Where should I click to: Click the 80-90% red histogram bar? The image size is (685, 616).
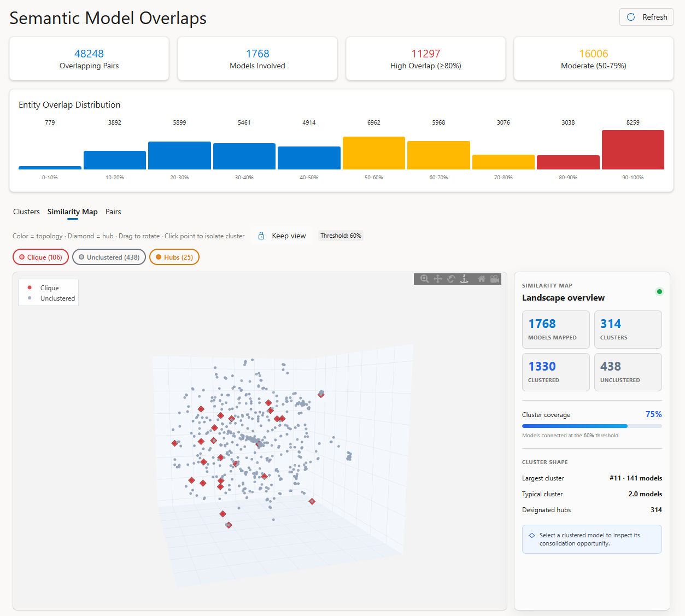tap(568, 162)
